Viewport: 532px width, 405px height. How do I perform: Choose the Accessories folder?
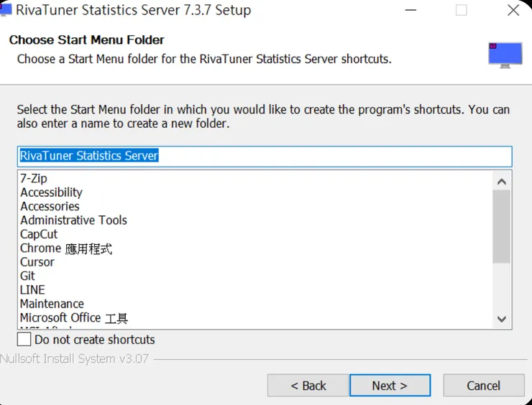[x=50, y=206]
